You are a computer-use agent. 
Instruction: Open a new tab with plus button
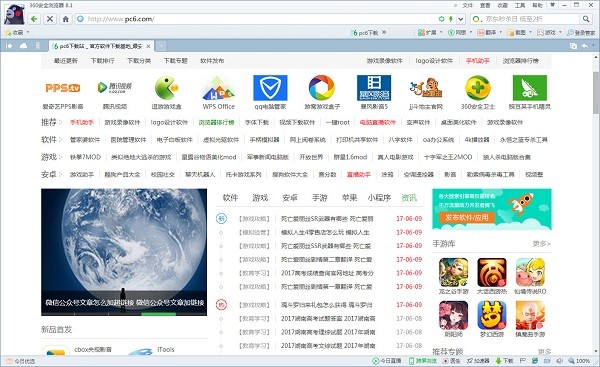coord(161,46)
